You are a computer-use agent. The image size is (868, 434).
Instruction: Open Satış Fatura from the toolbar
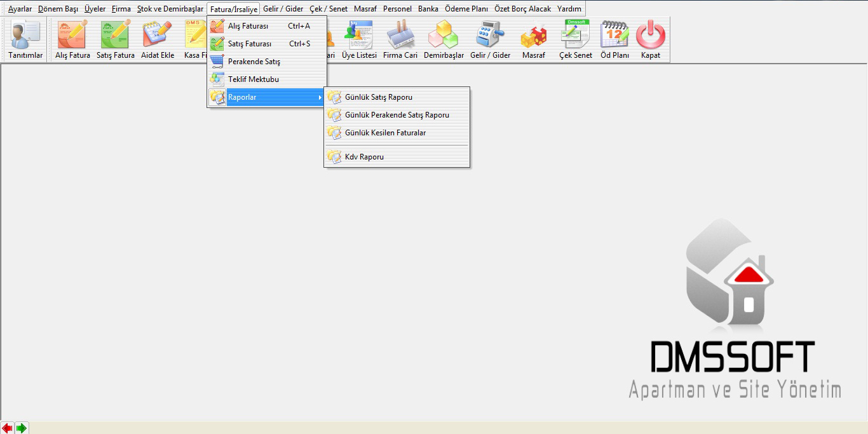point(115,39)
